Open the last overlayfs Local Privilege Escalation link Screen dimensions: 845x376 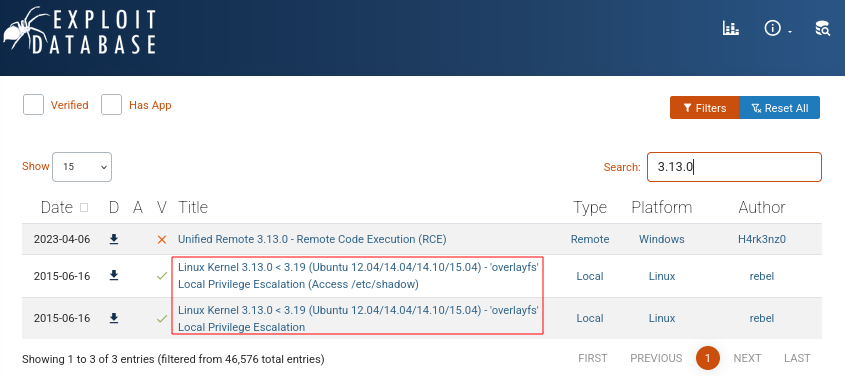[x=358, y=318]
